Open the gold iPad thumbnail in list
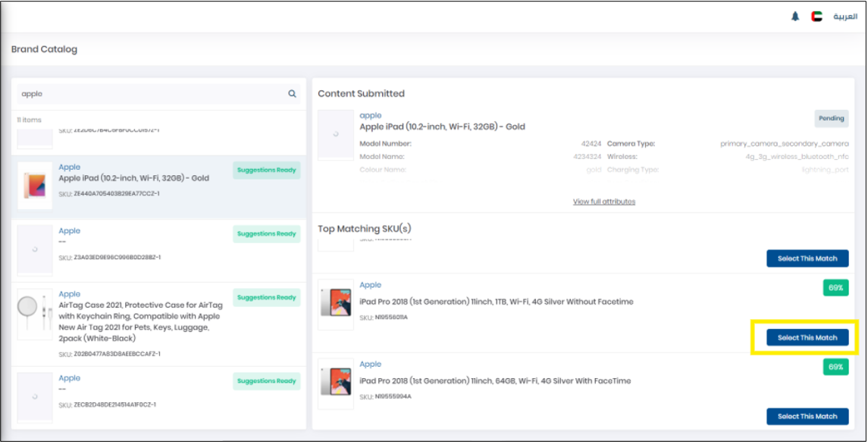 coord(35,184)
